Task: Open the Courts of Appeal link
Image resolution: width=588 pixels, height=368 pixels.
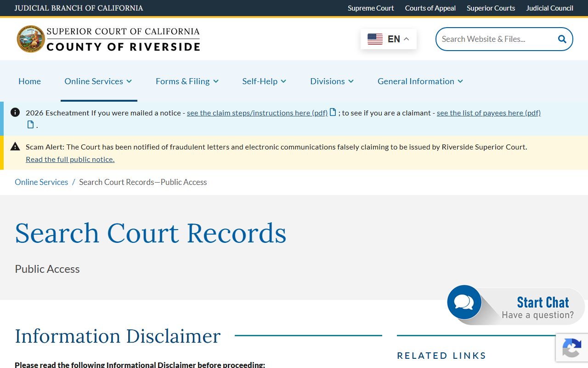Action: pos(430,8)
